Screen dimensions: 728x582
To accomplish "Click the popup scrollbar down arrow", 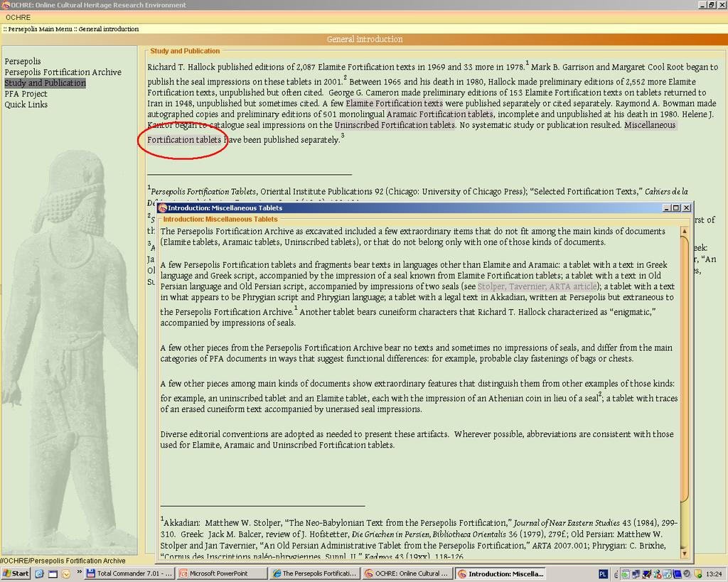I will click(685, 554).
